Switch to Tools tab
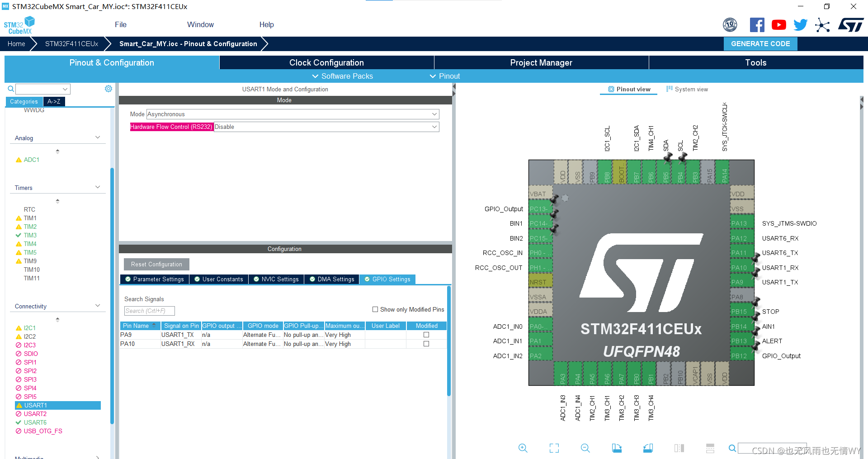 (x=756, y=62)
